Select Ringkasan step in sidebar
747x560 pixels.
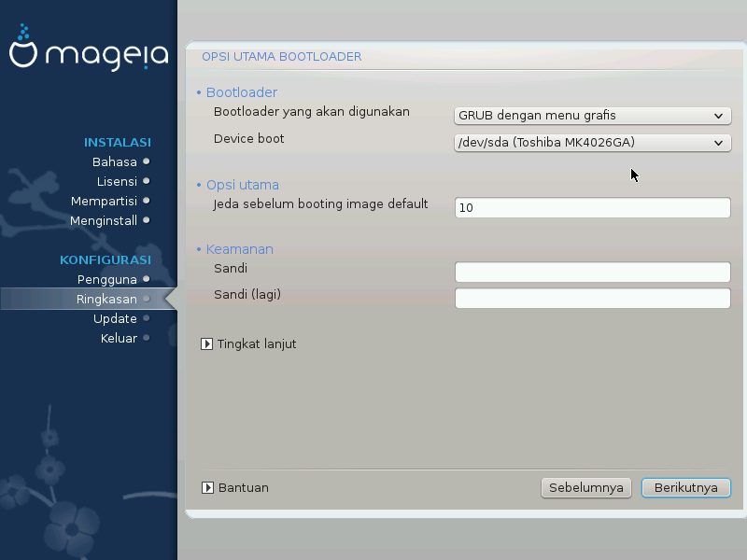(106, 299)
